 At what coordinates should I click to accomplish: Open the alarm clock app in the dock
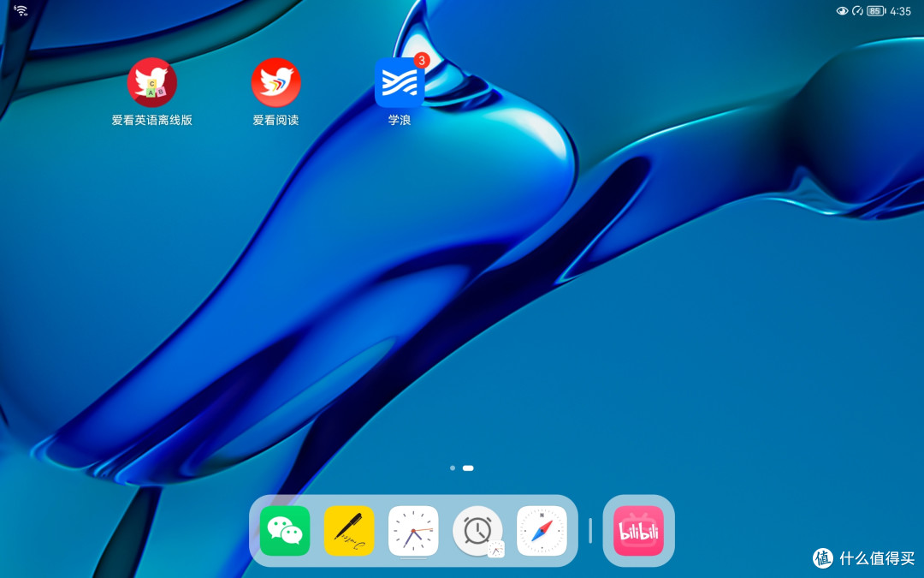tap(477, 531)
